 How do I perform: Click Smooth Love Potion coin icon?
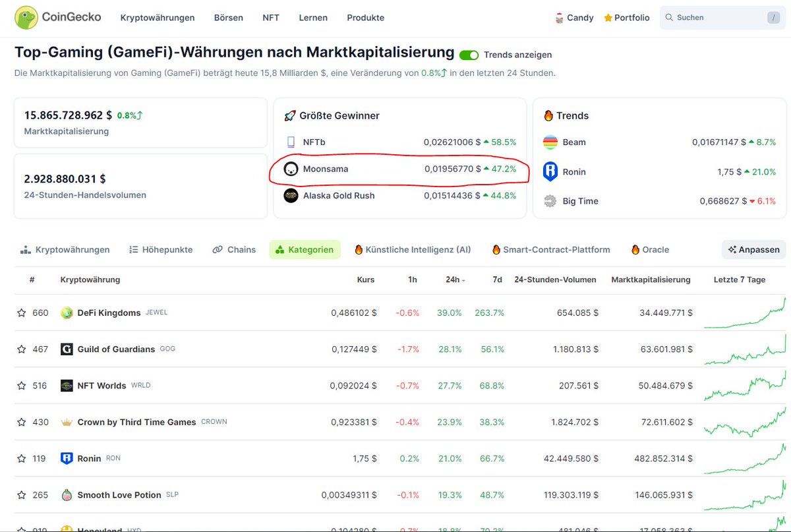tap(67, 494)
